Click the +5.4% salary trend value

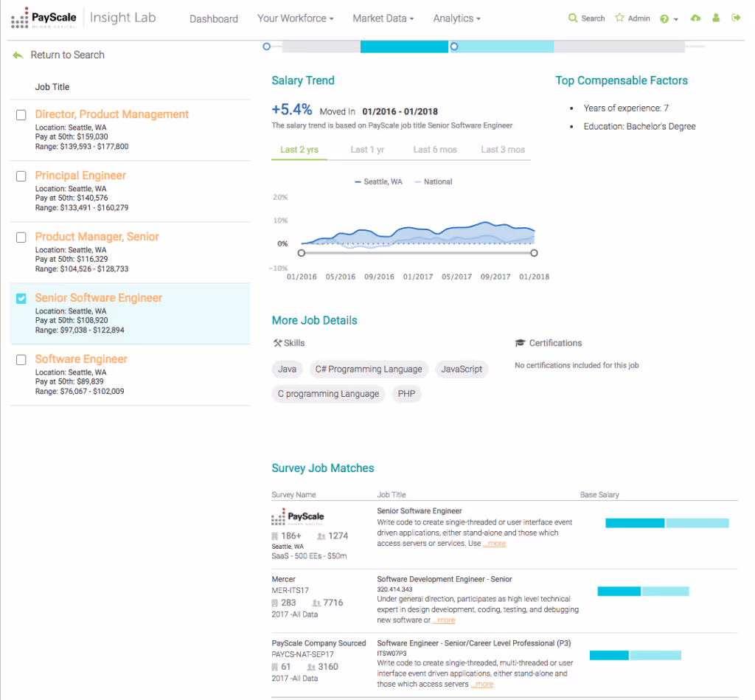coord(292,110)
